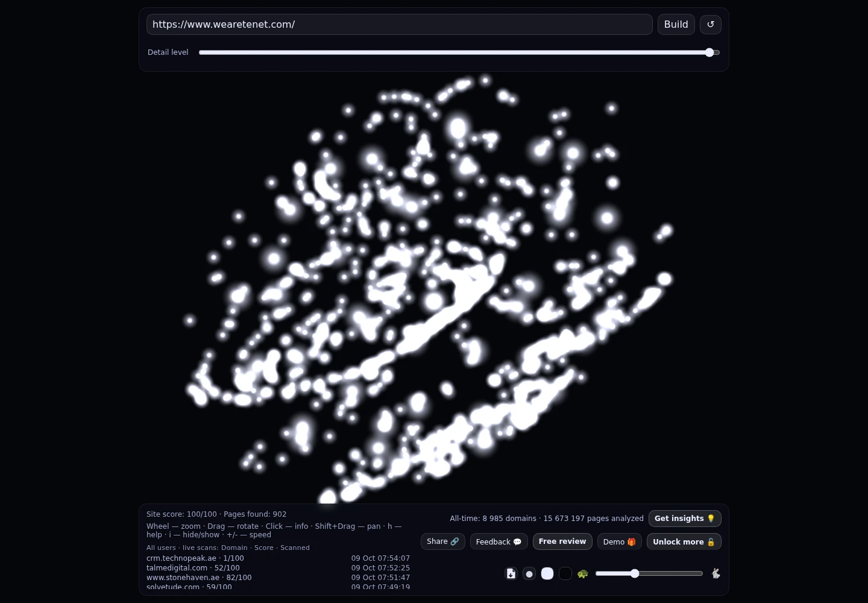Click the Free review button
The width and height of the screenshot is (868, 603).
point(562,541)
